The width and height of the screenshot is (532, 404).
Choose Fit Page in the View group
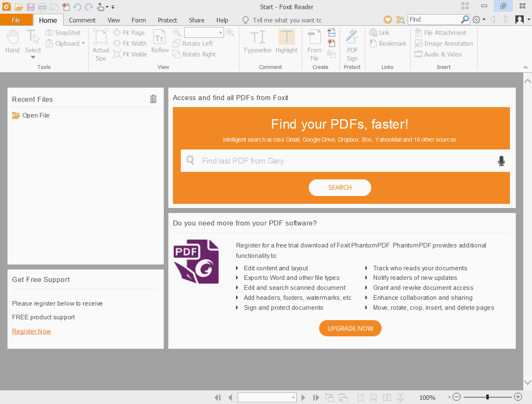tap(129, 33)
